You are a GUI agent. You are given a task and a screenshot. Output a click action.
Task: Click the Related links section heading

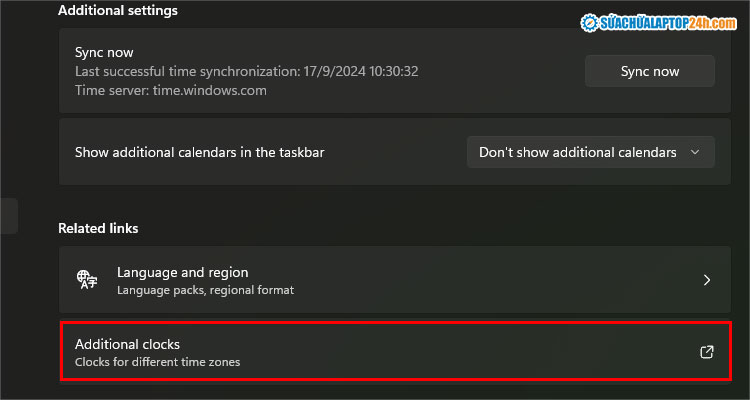(x=98, y=228)
